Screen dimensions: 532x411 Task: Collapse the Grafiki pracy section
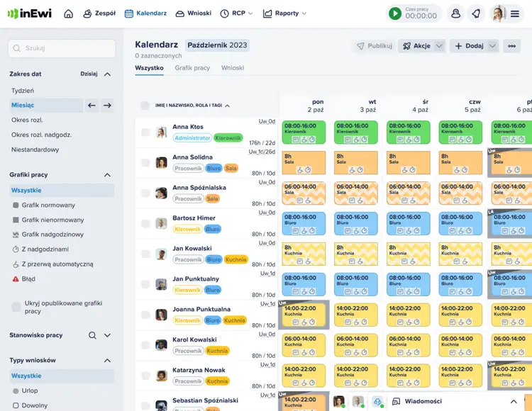[107, 175]
